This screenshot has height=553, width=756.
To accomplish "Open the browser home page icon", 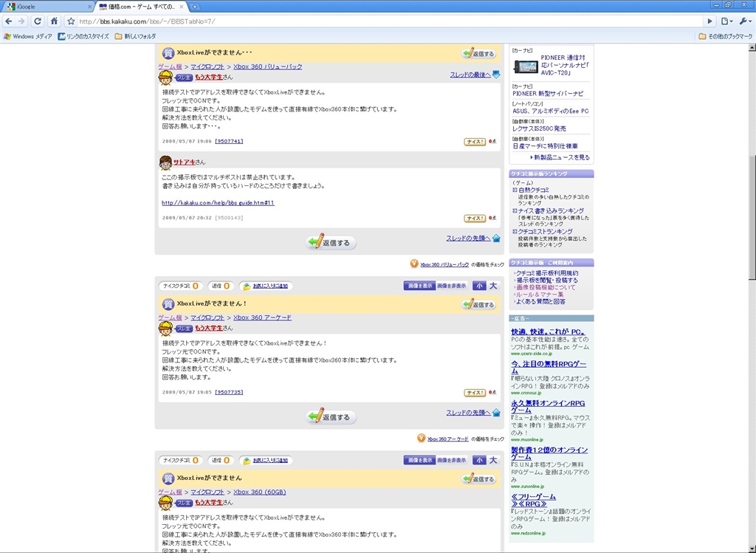I will tap(54, 21).
